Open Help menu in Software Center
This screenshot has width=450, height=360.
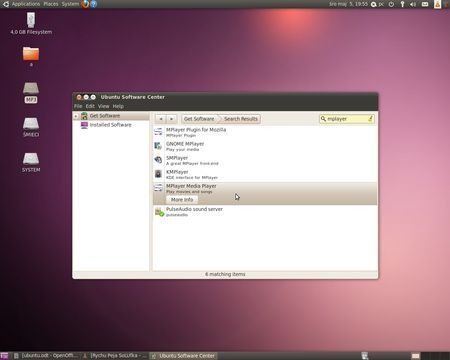tap(118, 106)
